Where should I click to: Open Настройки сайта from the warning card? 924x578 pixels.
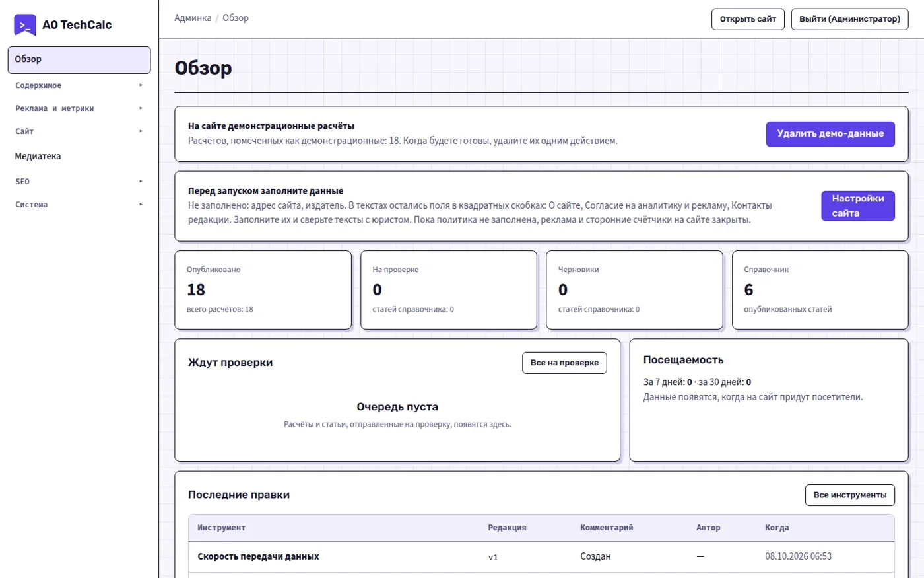coord(858,206)
